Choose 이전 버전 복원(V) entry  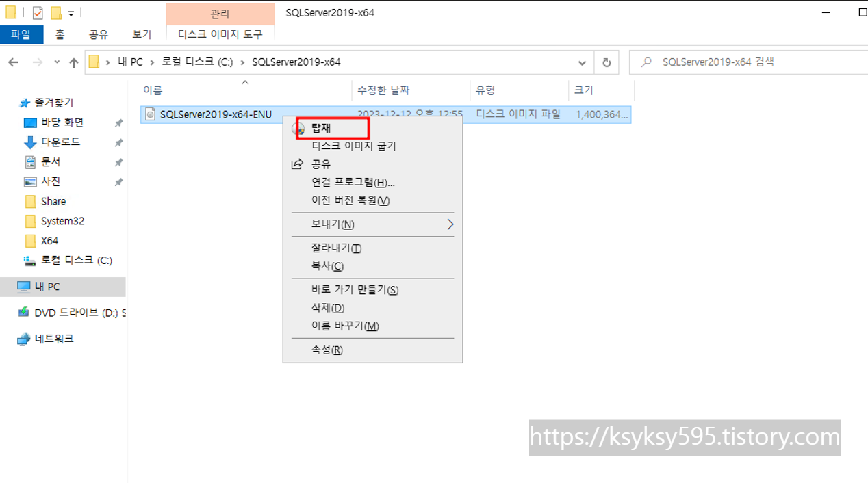(x=372, y=200)
